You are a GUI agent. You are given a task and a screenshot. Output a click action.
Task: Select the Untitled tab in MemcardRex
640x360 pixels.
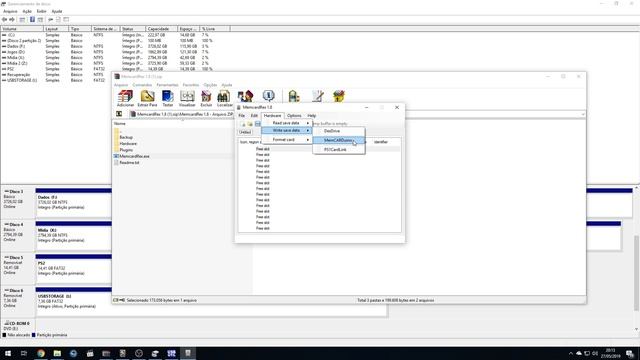coord(245,132)
